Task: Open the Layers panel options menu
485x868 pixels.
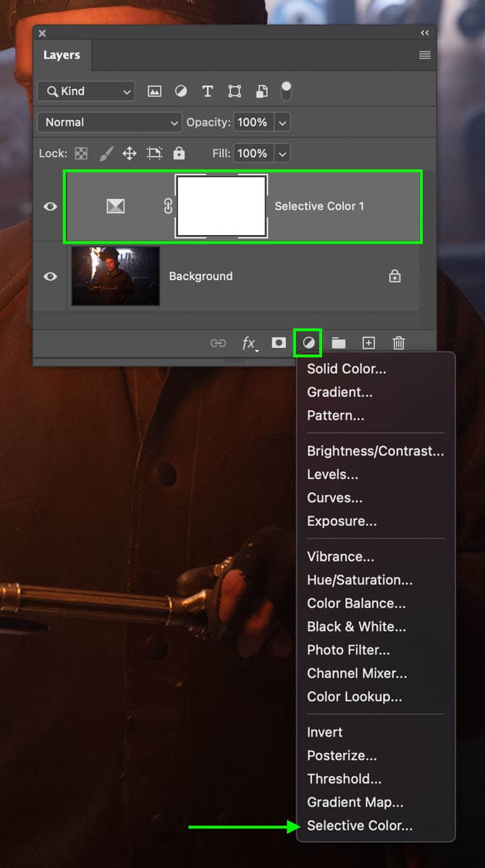Action: click(x=425, y=55)
